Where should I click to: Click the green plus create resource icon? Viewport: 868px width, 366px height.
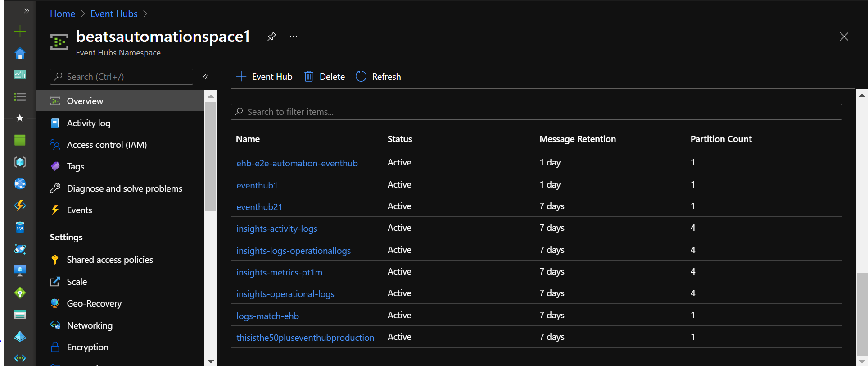(20, 31)
